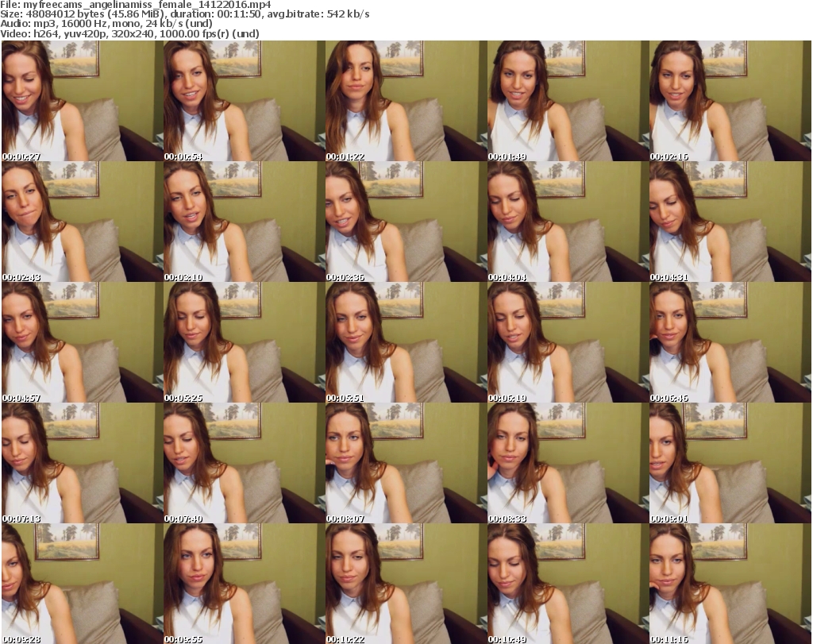This screenshot has width=813, height=644.
Task: Select the 00:10:49 preview frame
Action: pos(568,584)
